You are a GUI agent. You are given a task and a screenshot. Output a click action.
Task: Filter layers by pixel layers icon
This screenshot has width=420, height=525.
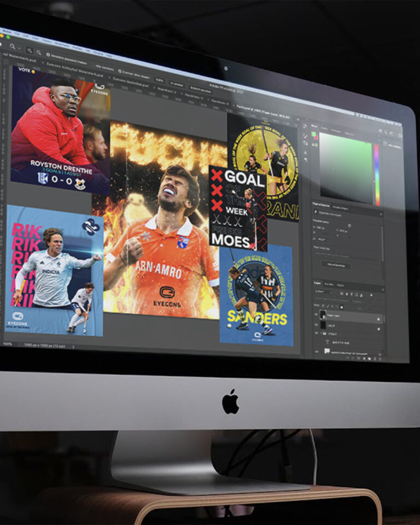coord(342,293)
